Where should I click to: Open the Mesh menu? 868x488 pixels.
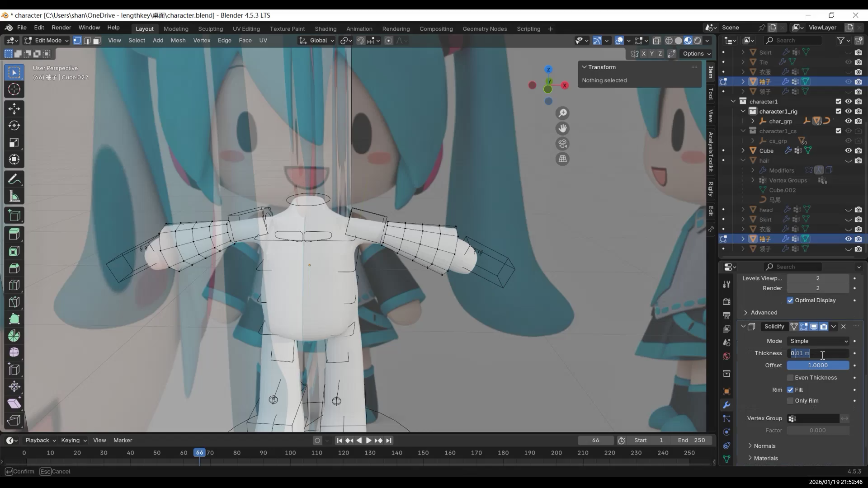[178, 41]
